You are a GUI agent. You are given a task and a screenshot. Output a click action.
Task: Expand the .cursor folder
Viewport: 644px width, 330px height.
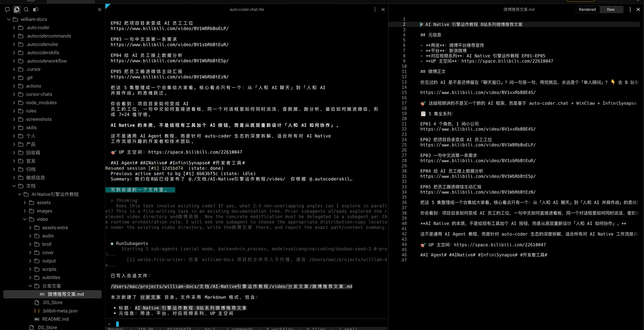coord(14,69)
